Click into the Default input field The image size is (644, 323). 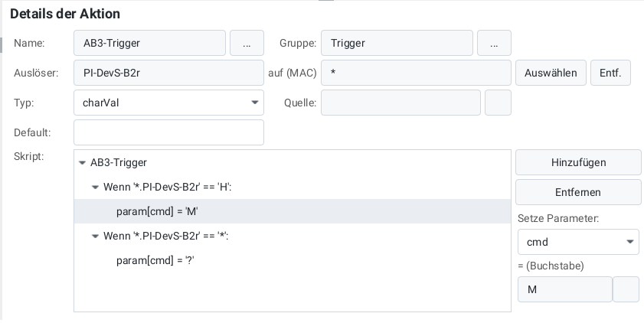(x=168, y=132)
